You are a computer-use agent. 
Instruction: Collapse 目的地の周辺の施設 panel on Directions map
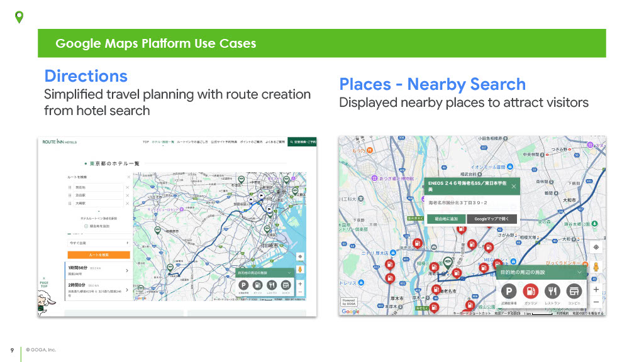289,273
